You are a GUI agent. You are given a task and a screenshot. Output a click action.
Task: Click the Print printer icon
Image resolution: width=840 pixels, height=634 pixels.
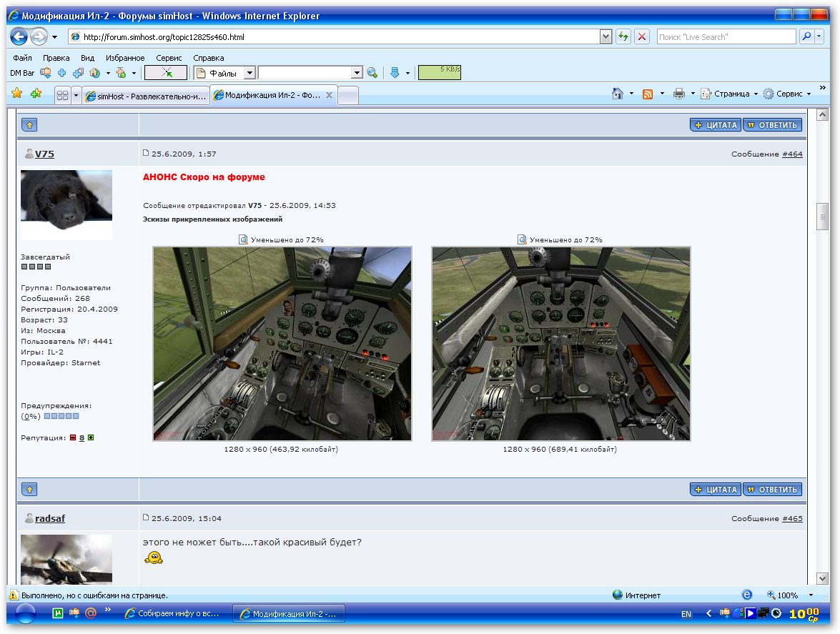pos(678,94)
